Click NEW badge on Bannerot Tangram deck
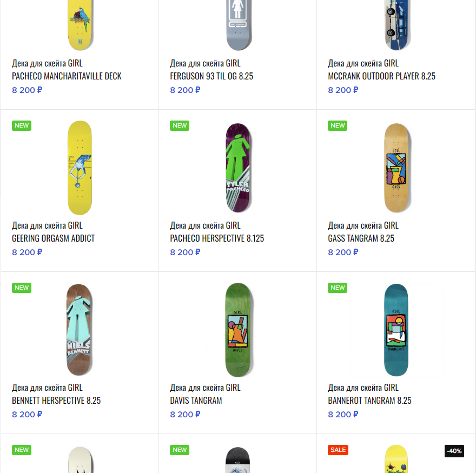Viewport: 476px width, 473px height. (338, 288)
